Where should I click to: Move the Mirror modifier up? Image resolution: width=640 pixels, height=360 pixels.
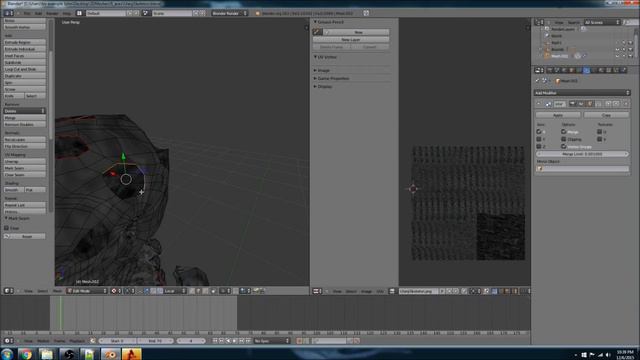click(608, 104)
